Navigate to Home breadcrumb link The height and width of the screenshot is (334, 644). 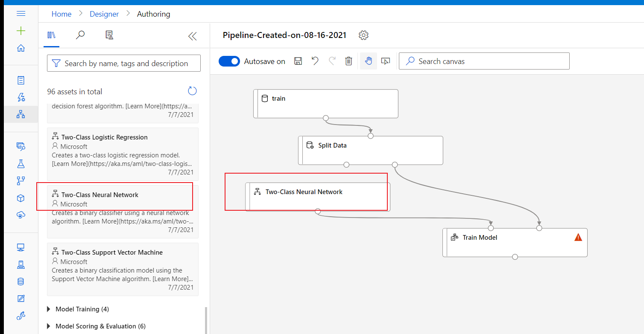pyautogui.click(x=61, y=14)
